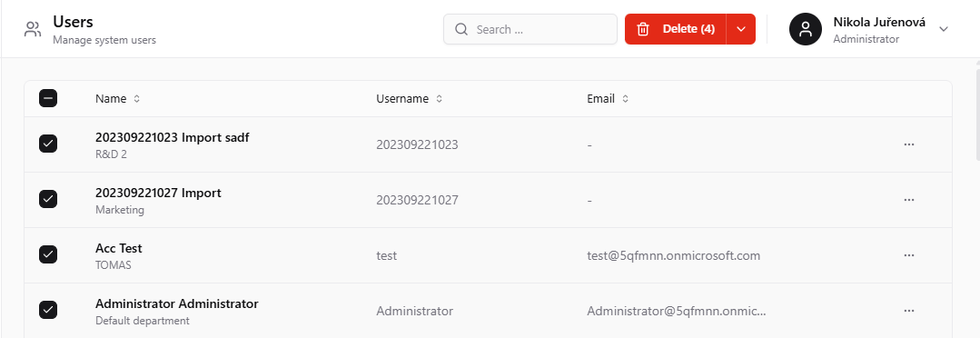980x338 pixels.
Task: Sort the table by Name
Action: (117, 99)
